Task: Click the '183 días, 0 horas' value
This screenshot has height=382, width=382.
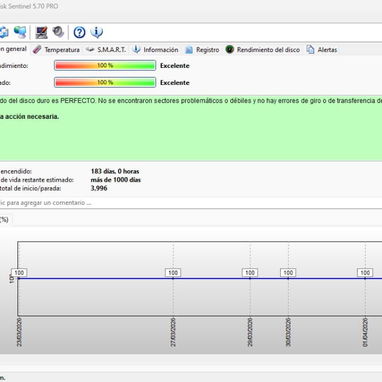Action: [x=115, y=171]
